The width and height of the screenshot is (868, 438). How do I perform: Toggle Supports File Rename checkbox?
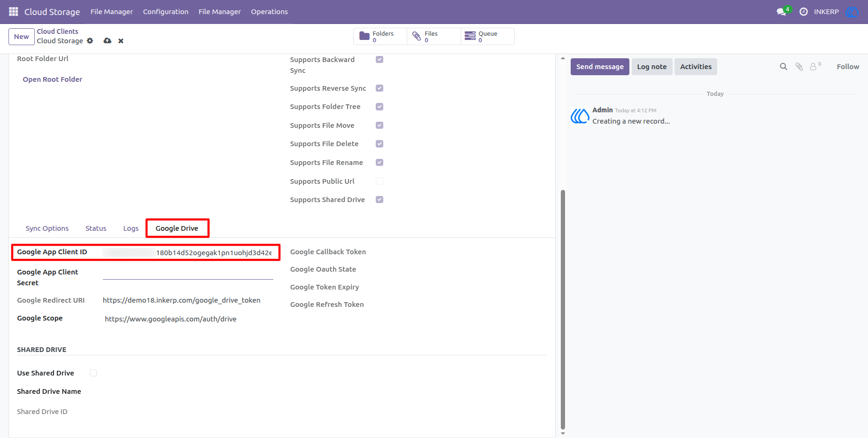(x=380, y=163)
